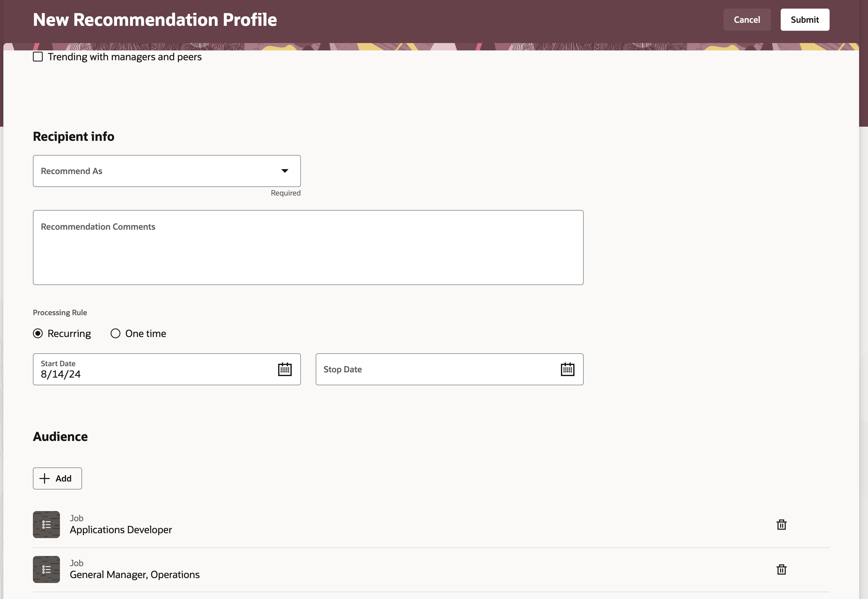Click the calendar icon for Start Date
The width and height of the screenshot is (868, 599).
pos(285,369)
